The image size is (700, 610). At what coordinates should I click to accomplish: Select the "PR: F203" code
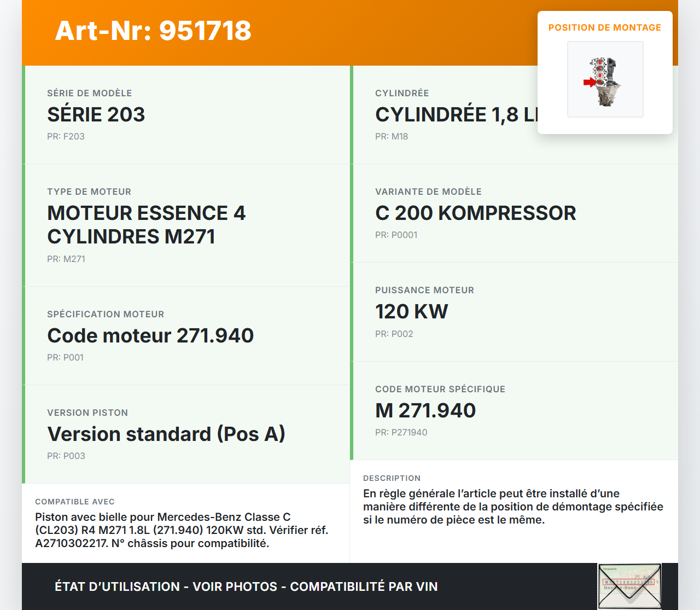click(x=66, y=136)
